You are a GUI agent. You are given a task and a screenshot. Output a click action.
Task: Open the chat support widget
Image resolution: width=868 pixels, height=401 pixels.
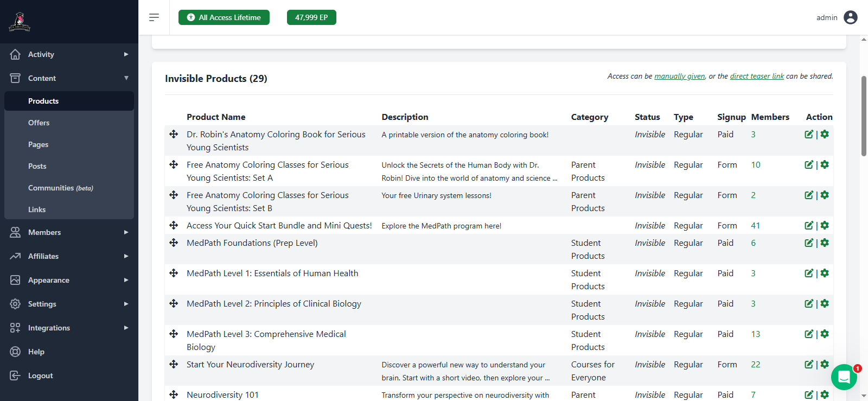click(x=844, y=377)
